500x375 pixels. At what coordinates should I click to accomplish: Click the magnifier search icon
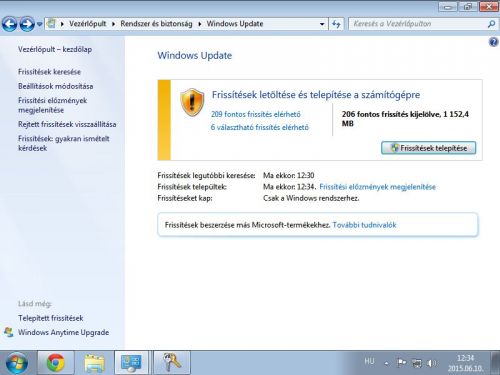click(x=491, y=24)
